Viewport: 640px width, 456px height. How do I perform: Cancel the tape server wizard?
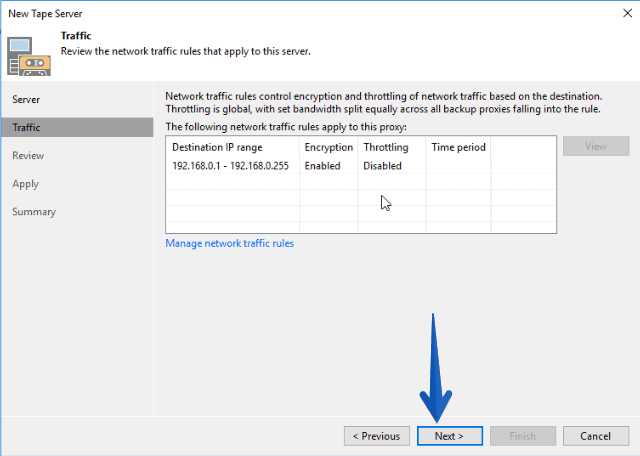[596, 436]
